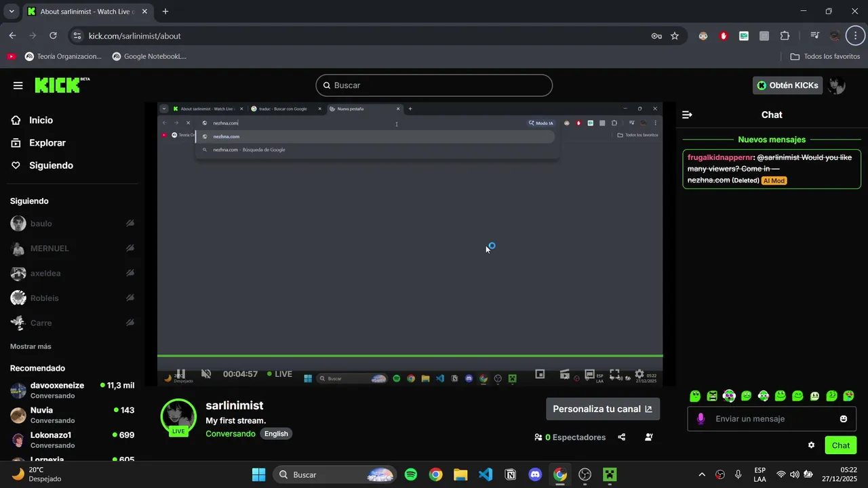Viewport: 868px width, 488px height.
Task: Insert the first green blob emote
Action: 695,396
